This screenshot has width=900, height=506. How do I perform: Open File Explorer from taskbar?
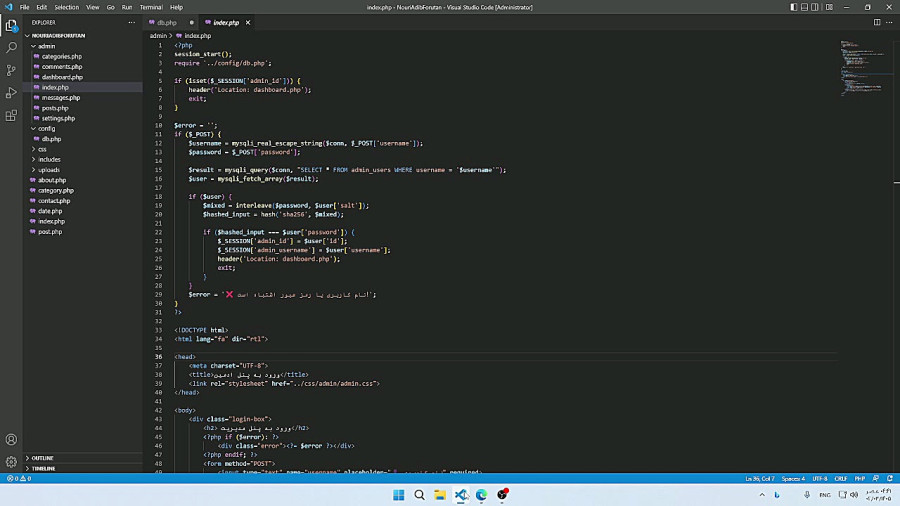(440, 495)
